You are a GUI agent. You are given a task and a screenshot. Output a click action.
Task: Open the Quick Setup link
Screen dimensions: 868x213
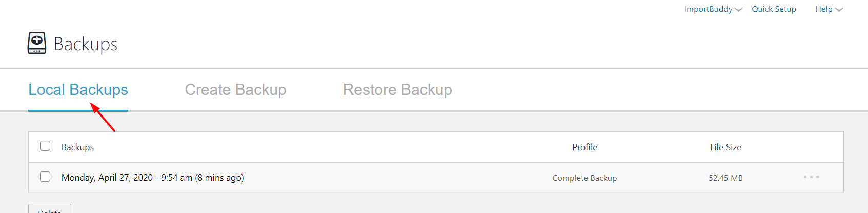(x=774, y=9)
